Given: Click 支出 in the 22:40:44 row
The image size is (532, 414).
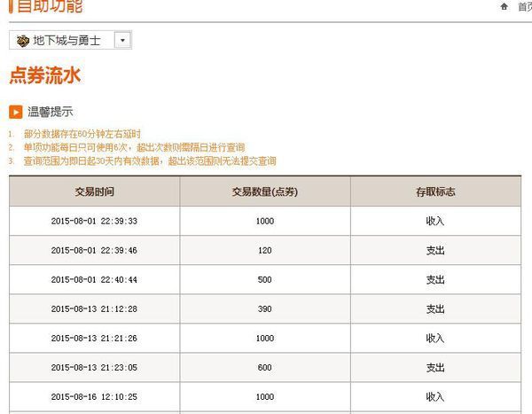Looking at the screenshot, I should click(x=435, y=279).
